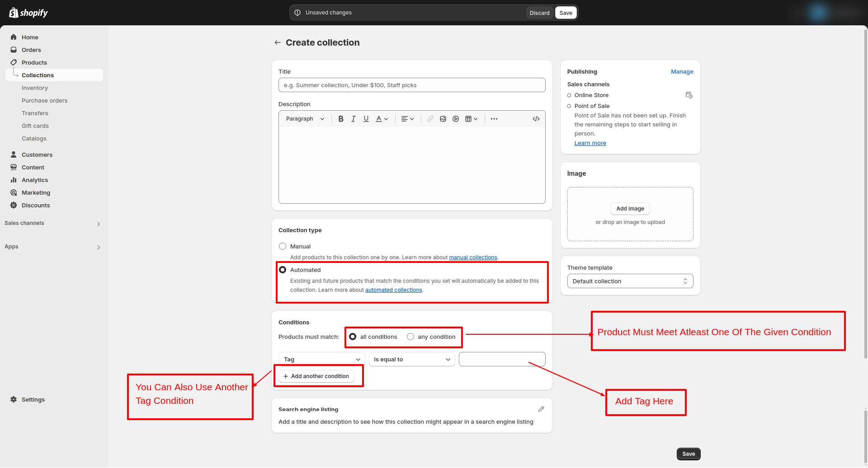Expand Apps section in sidebar
This screenshot has height=468, width=868.
click(x=99, y=247)
